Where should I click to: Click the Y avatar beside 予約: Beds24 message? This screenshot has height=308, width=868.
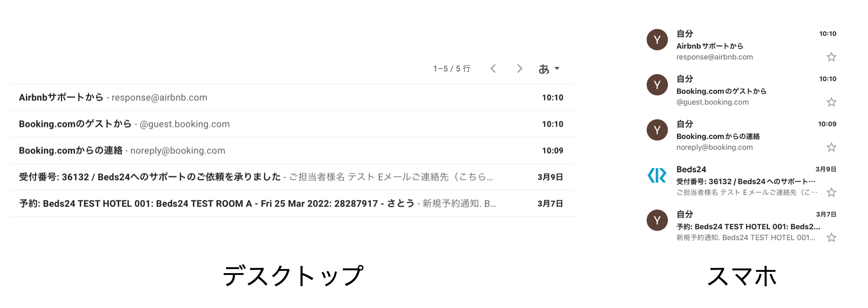(x=657, y=221)
